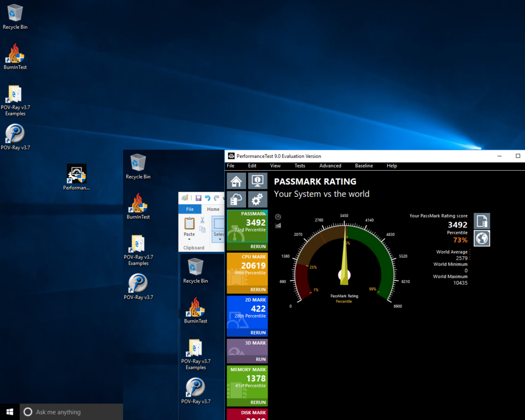
Task: Click the orange 73% percentile value
Action: (460, 240)
